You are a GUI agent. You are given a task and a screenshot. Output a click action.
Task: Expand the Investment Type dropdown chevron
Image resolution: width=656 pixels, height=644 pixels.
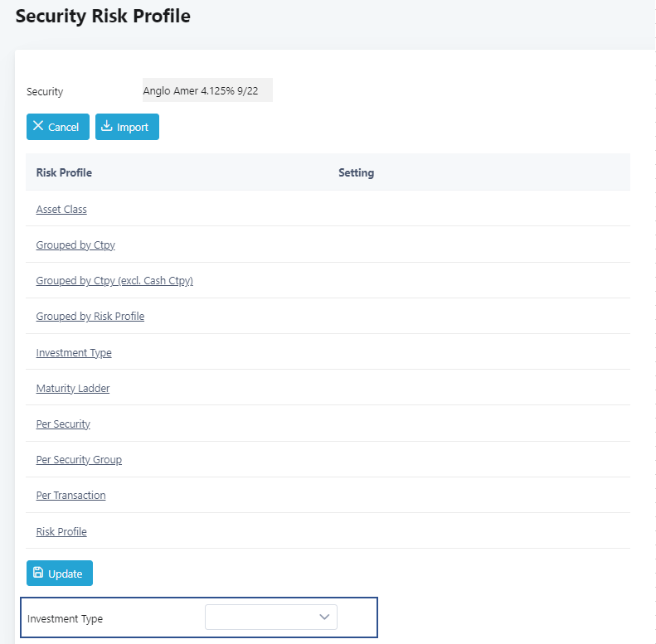tap(324, 617)
